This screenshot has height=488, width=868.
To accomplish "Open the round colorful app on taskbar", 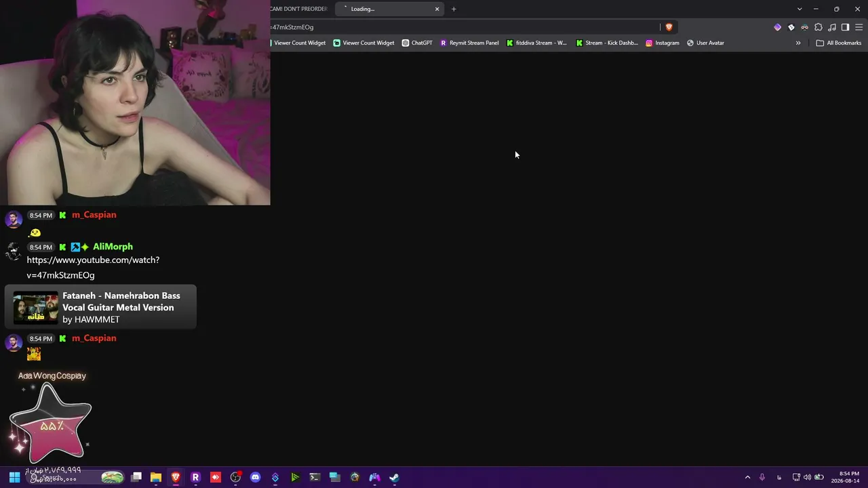I will coord(355,477).
